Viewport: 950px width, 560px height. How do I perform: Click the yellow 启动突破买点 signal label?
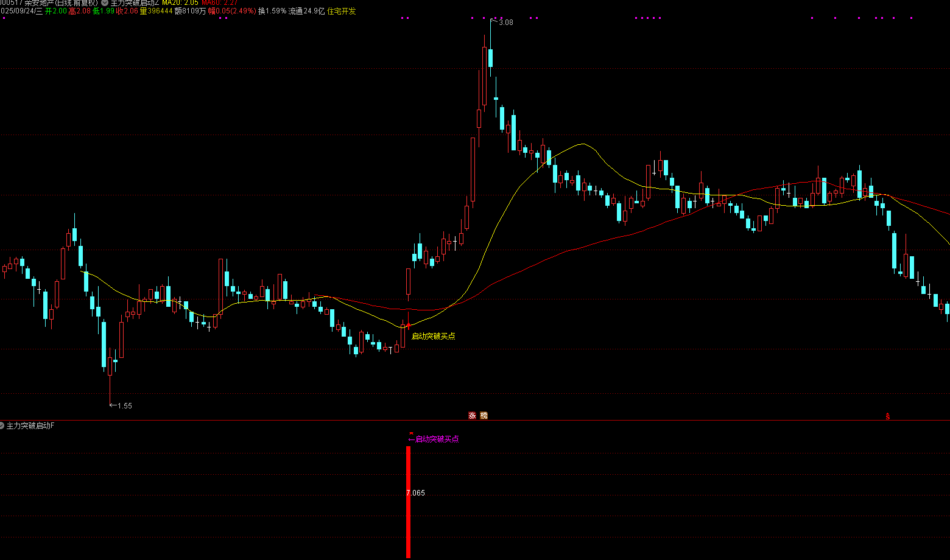434,336
